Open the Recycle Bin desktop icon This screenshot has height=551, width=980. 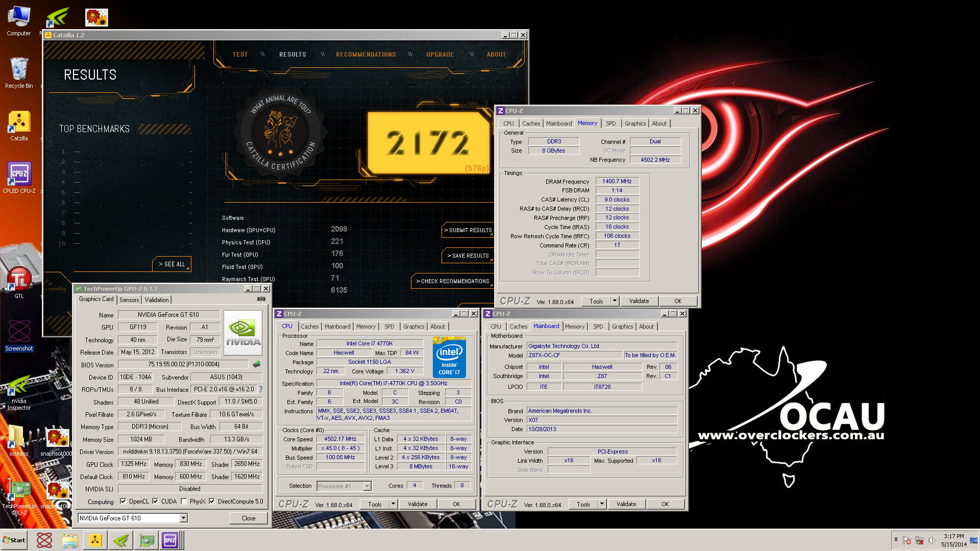[18, 73]
